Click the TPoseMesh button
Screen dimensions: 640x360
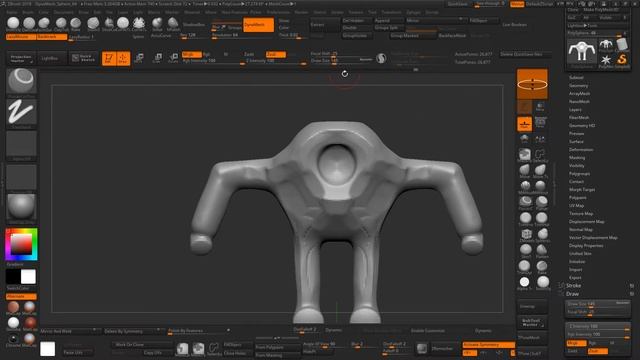point(532,338)
